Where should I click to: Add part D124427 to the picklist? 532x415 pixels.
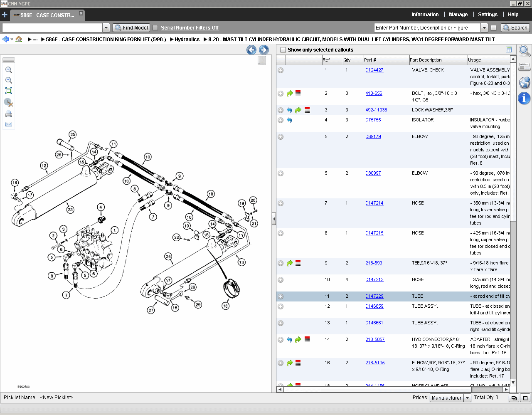click(281, 70)
